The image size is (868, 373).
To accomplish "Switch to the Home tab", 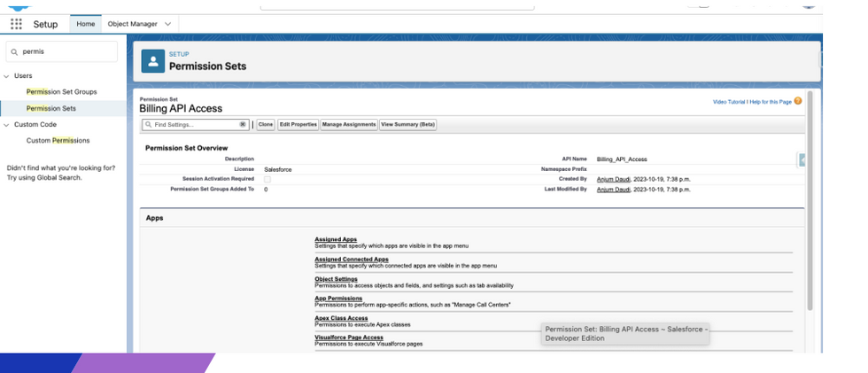I will 86,24.
